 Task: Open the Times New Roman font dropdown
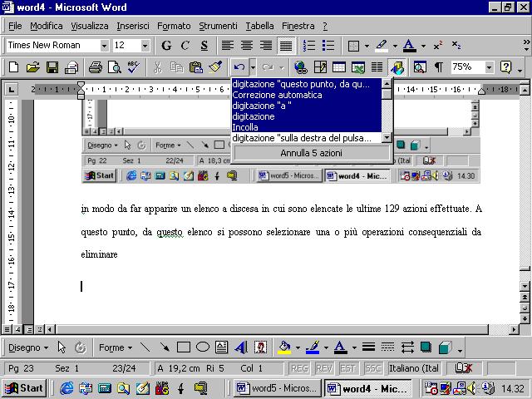point(104,46)
